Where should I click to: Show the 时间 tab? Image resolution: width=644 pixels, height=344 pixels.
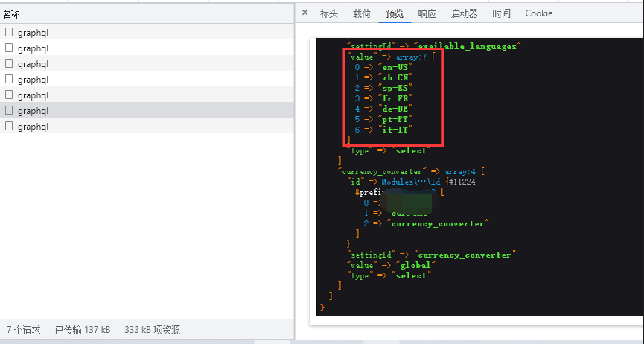click(501, 13)
